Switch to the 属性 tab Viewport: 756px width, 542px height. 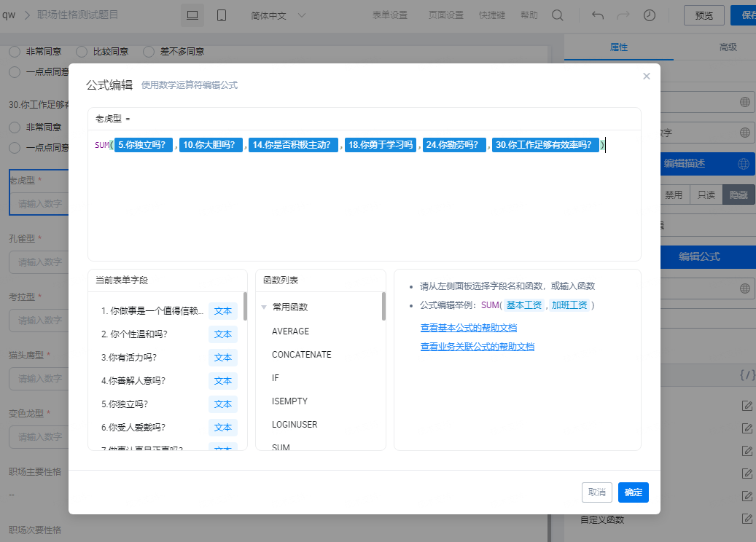(x=619, y=47)
